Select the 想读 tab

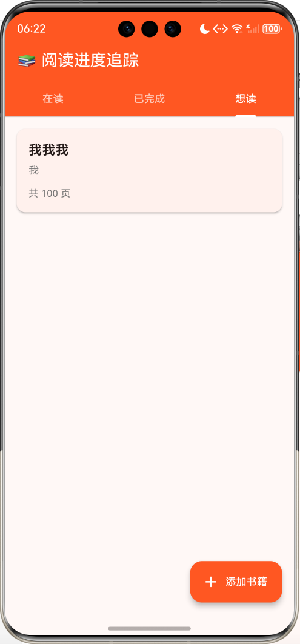click(245, 99)
